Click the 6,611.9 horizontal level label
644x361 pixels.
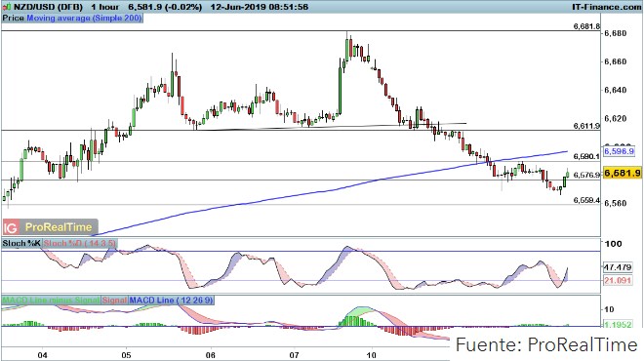[x=586, y=126]
